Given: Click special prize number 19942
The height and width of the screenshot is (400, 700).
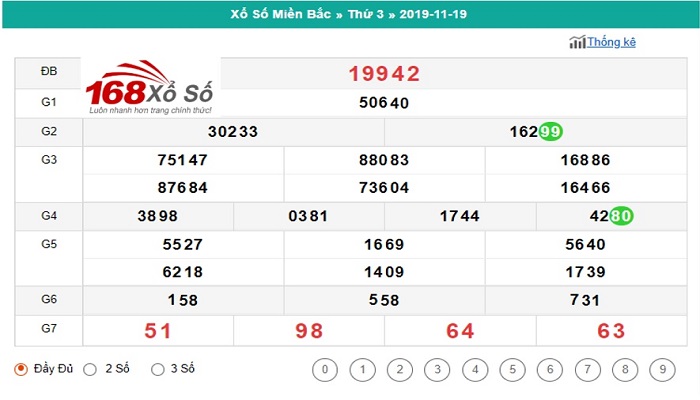Looking at the screenshot, I should tap(384, 74).
